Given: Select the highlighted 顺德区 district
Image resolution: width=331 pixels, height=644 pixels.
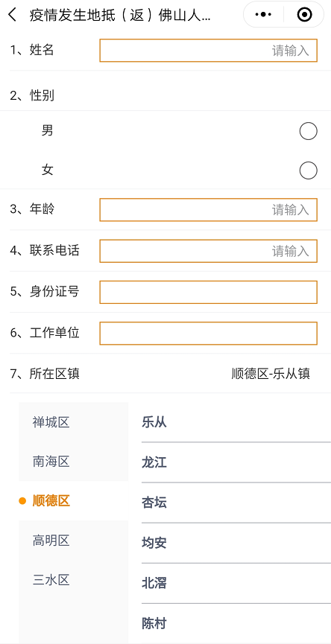Looking at the screenshot, I should (x=74, y=501).
